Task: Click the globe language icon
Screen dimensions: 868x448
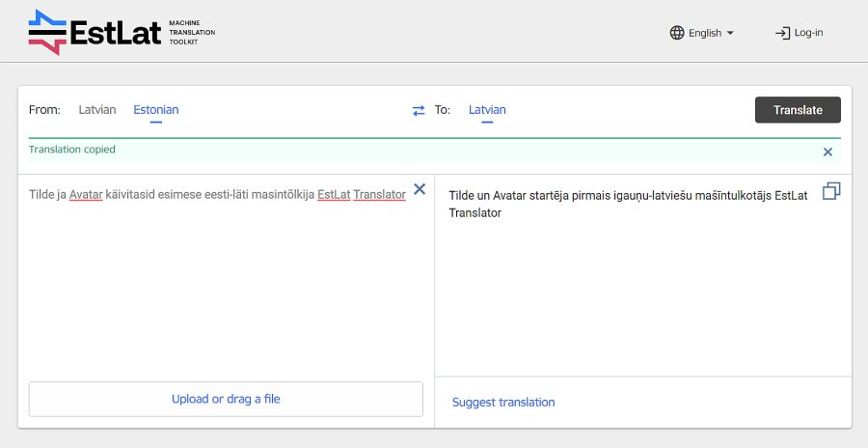Action: (677, 33)
